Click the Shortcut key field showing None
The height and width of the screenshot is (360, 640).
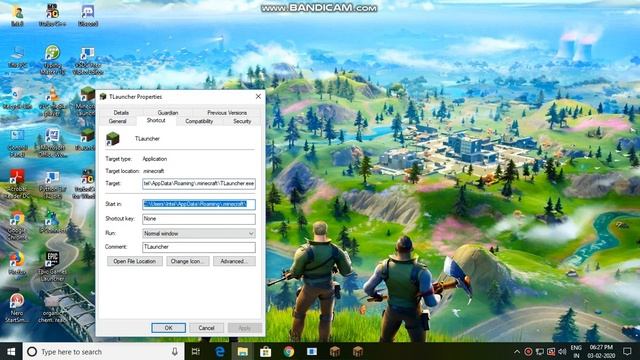click(x=199, y=219)
